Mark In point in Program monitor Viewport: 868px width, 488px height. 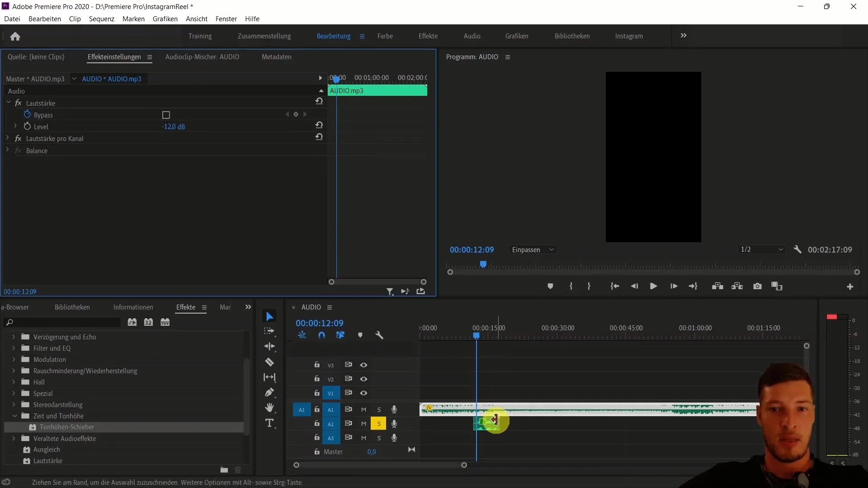pos(571,286)
